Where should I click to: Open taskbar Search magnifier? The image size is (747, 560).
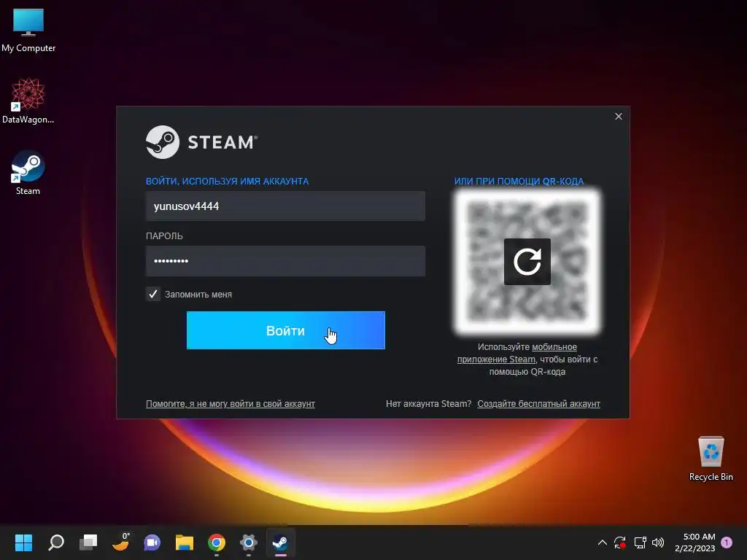click(x=56, y=542)
